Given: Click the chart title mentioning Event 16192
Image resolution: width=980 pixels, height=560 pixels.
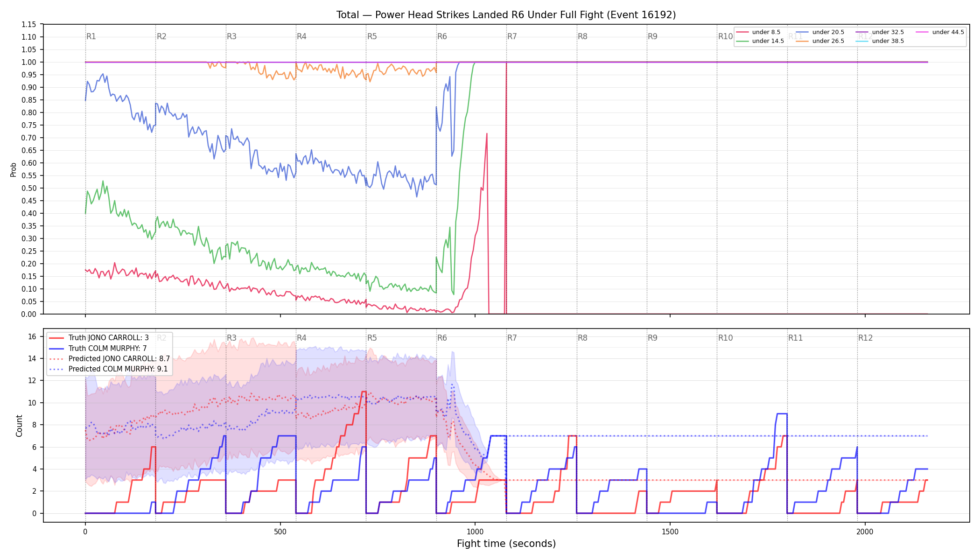Looking at the screenshot, I should [506, 15].
